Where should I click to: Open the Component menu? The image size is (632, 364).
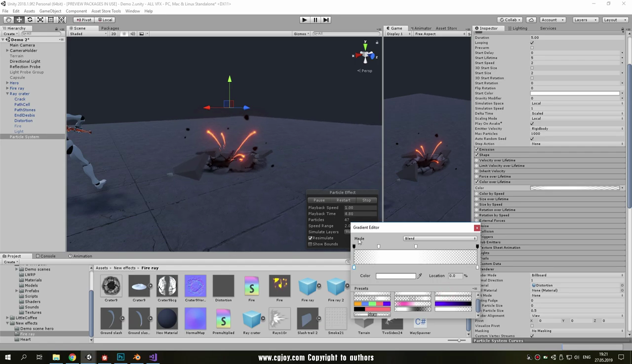coord(76,11)
